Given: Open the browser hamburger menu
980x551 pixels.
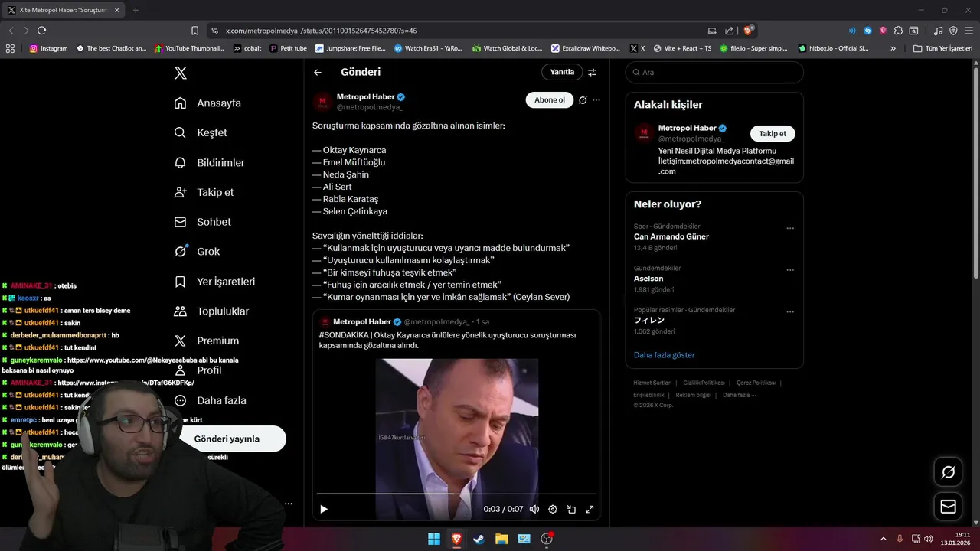Looking at the screenshot, I should tap(969, 31).
